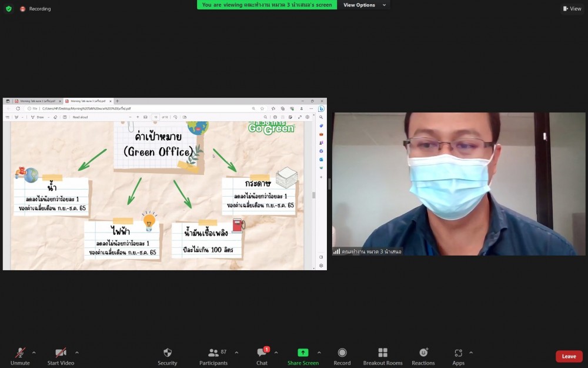This screenshot has height=368, width=588.
Task: Add an app to the browser sidebar
Action: [321, 177]
